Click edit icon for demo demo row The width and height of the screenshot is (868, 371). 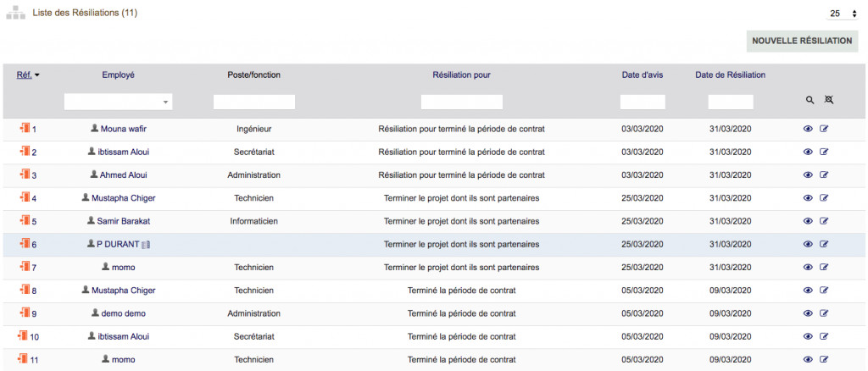tap(824, 313)
